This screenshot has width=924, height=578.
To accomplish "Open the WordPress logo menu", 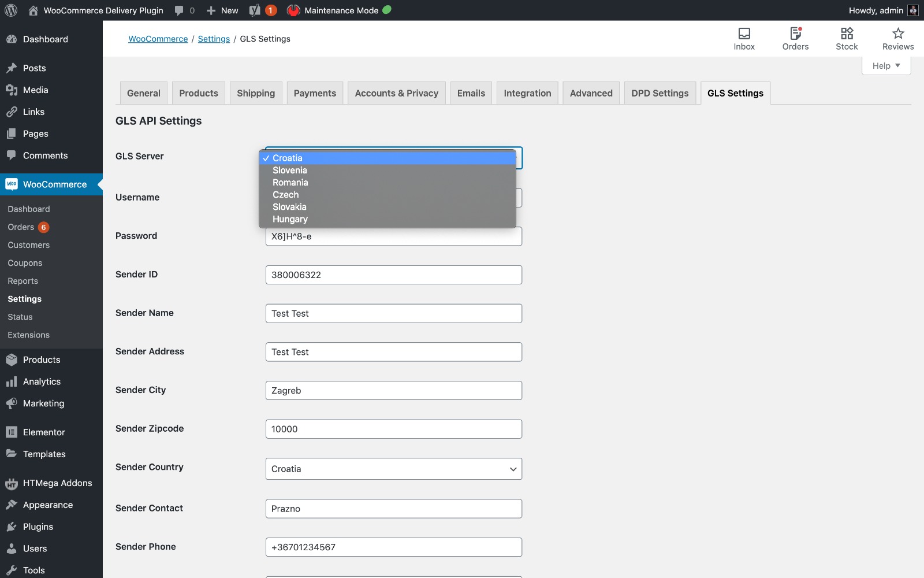I will click(11, 10).
